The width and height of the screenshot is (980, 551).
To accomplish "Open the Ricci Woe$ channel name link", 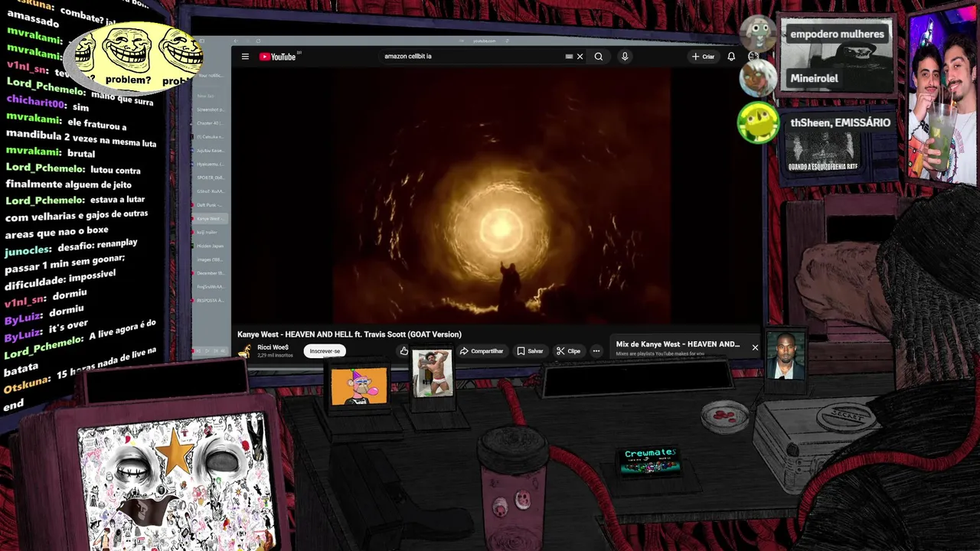I will point(273,347).
